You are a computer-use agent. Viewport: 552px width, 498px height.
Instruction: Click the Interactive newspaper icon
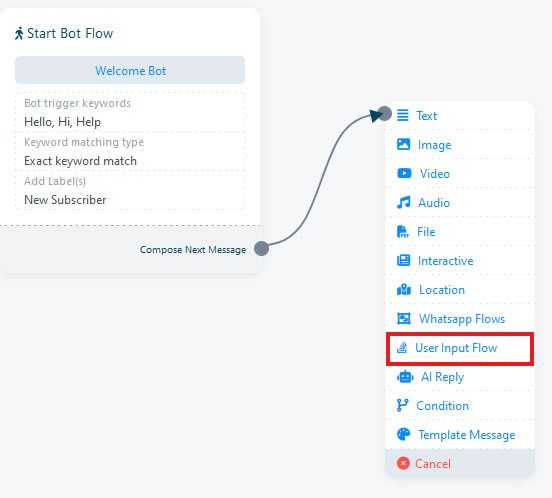click(403, 260)
